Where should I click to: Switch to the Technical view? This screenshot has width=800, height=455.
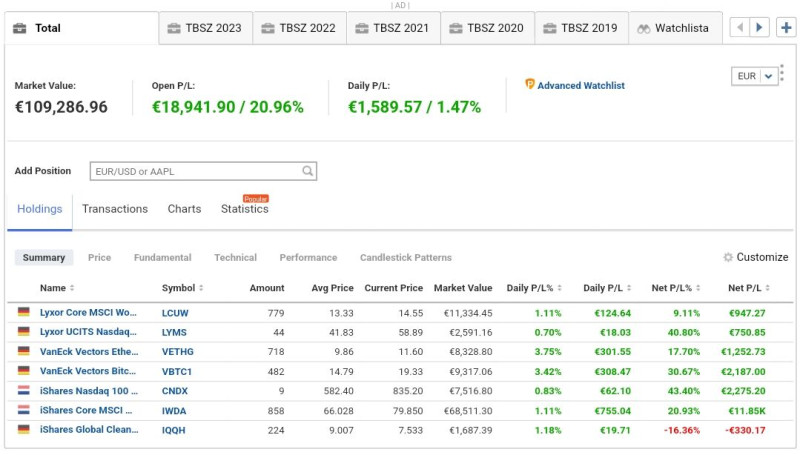[235, 258]
